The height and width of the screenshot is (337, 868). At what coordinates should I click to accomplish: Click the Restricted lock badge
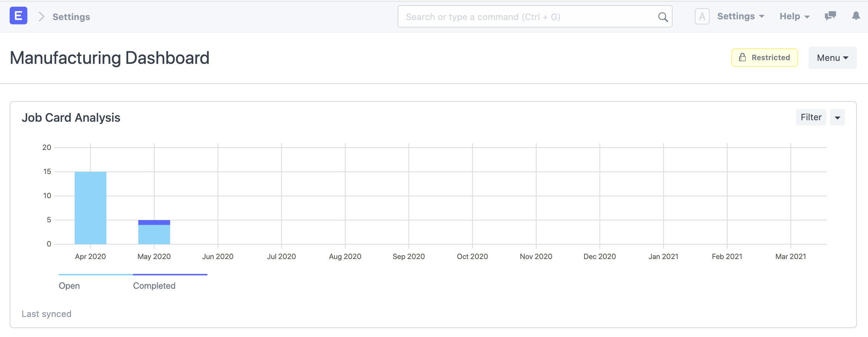tap(764, 58)
